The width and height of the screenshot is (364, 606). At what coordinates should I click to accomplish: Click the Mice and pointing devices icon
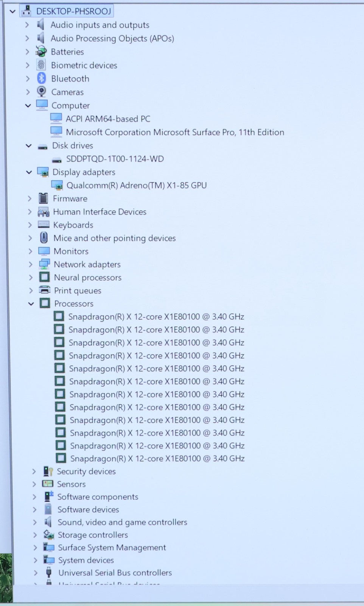point(44,238)
